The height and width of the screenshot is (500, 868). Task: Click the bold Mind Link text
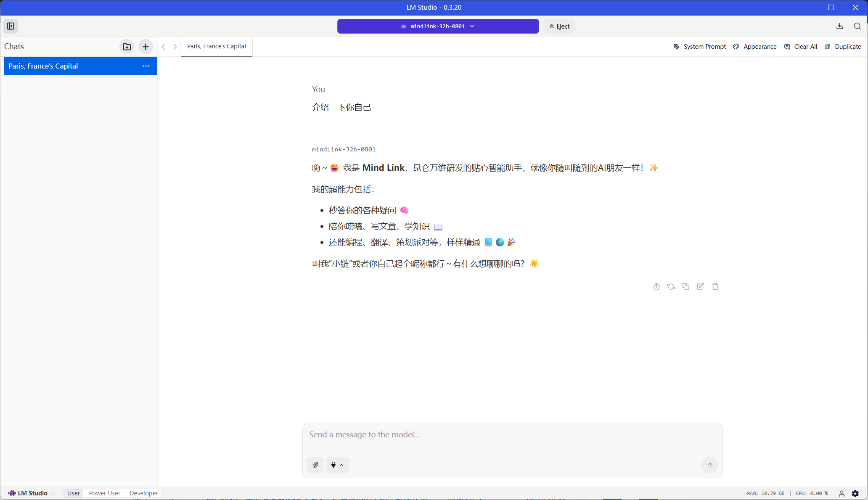coord(383,168)
